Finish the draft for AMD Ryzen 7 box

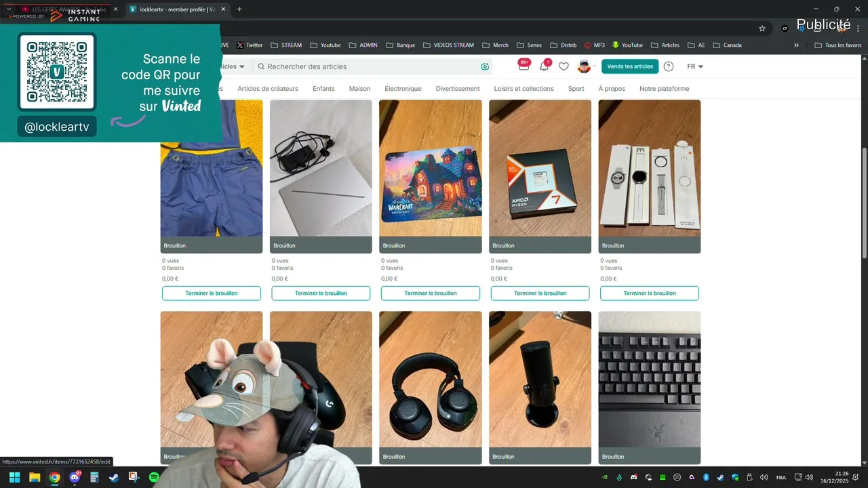coord(540,293)
